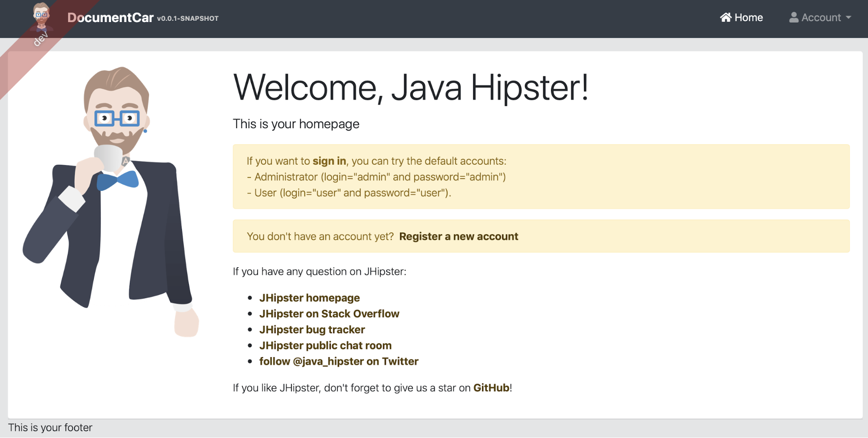Click 'Register a new account' link
Viewport: 868px width, 438px height.
459,236
